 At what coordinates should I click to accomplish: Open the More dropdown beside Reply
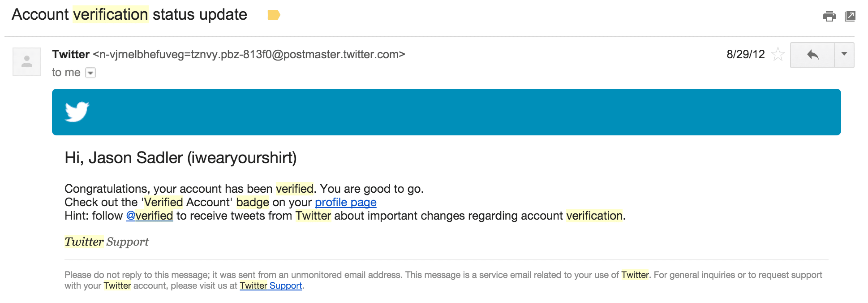coord(844,55)
